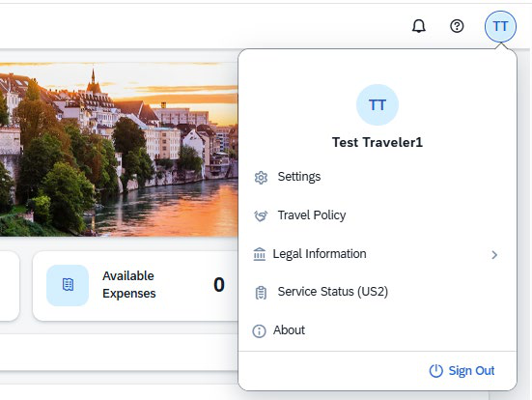
Task: Open Settings from the profile menu
Action: coord(378,177)
